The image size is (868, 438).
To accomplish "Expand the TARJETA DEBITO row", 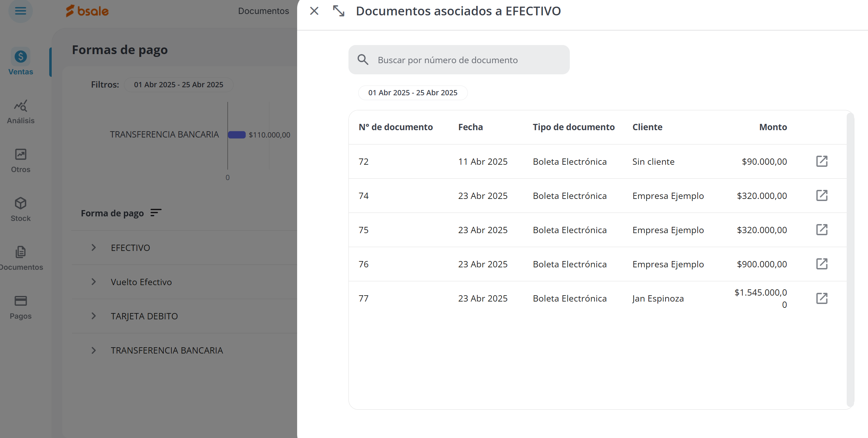I will [94, 316].
